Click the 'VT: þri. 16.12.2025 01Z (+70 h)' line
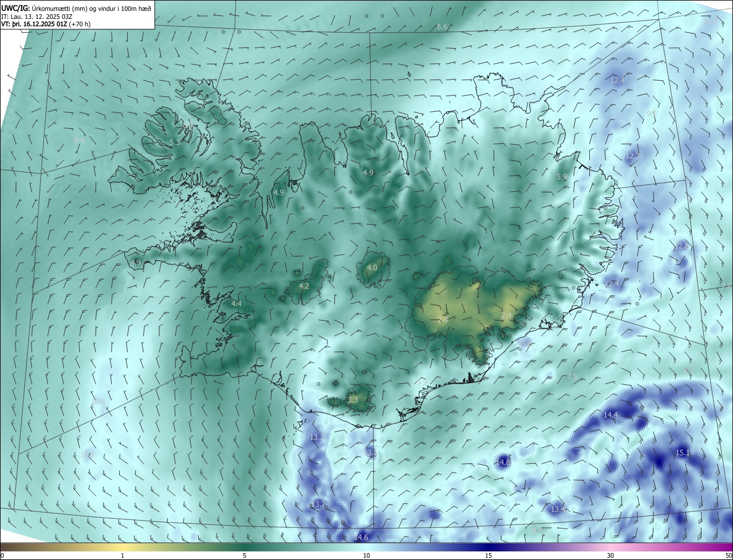This screenshot has height=560, width=733. [x=46, y=24]
